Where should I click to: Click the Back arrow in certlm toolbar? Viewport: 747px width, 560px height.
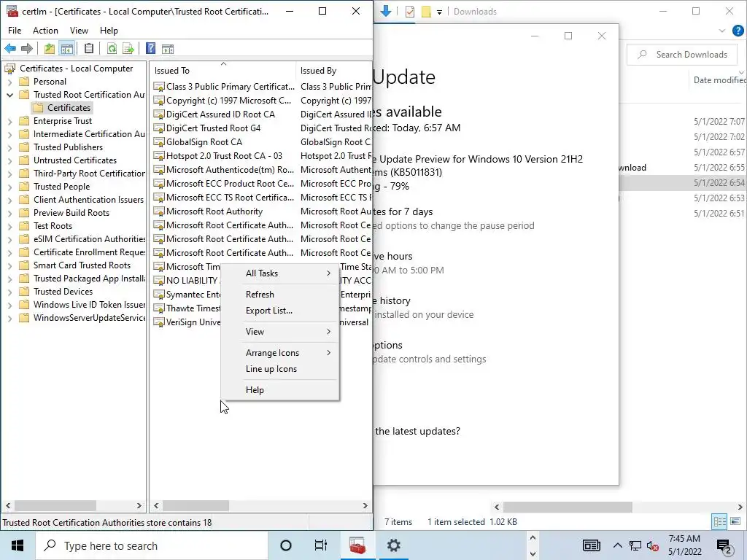tap(10, 49)
